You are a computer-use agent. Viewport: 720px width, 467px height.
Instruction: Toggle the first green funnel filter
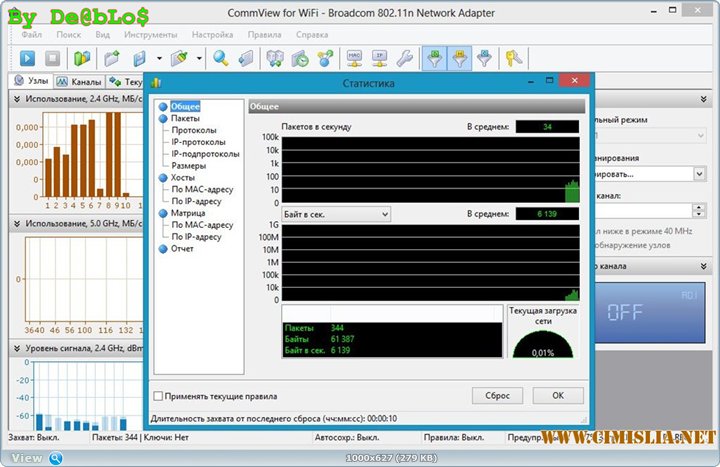(434, 58)
